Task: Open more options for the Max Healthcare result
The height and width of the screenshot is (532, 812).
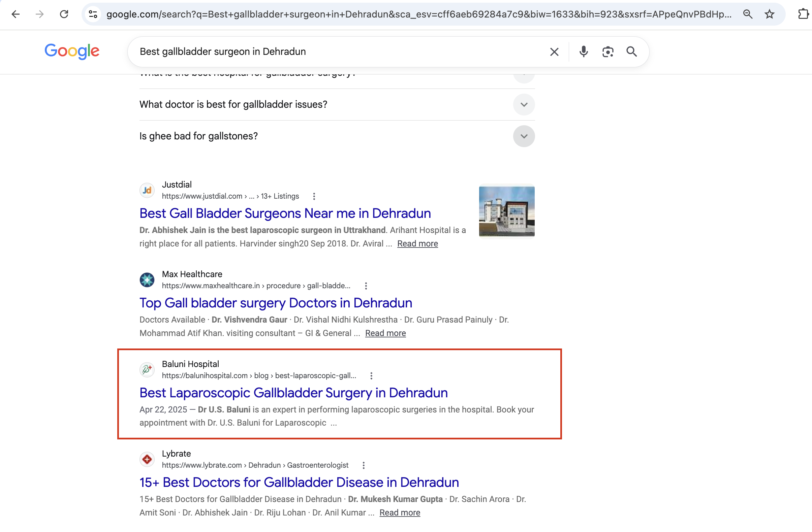Action: (x=366, y=286)
